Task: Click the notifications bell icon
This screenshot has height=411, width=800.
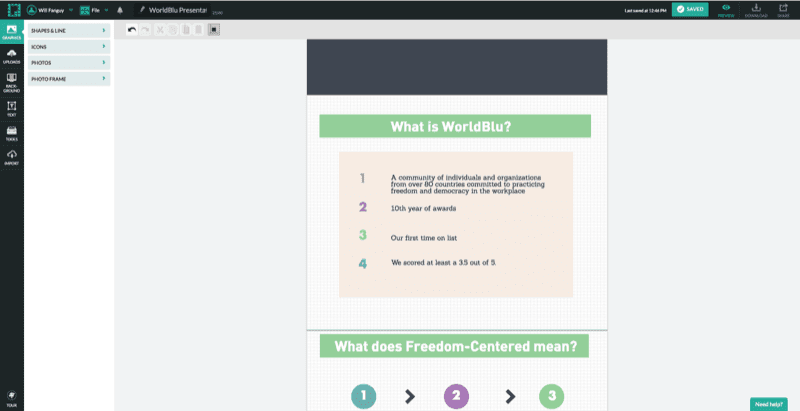Action: pos(120,9)
